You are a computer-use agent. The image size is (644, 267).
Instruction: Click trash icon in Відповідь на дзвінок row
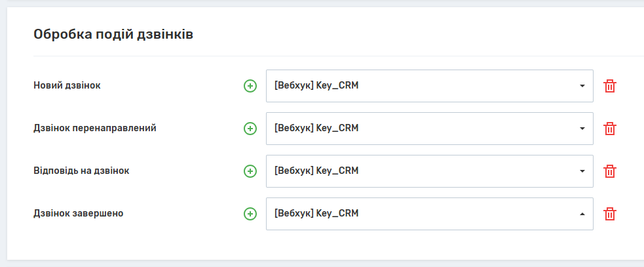coord(610,171)
